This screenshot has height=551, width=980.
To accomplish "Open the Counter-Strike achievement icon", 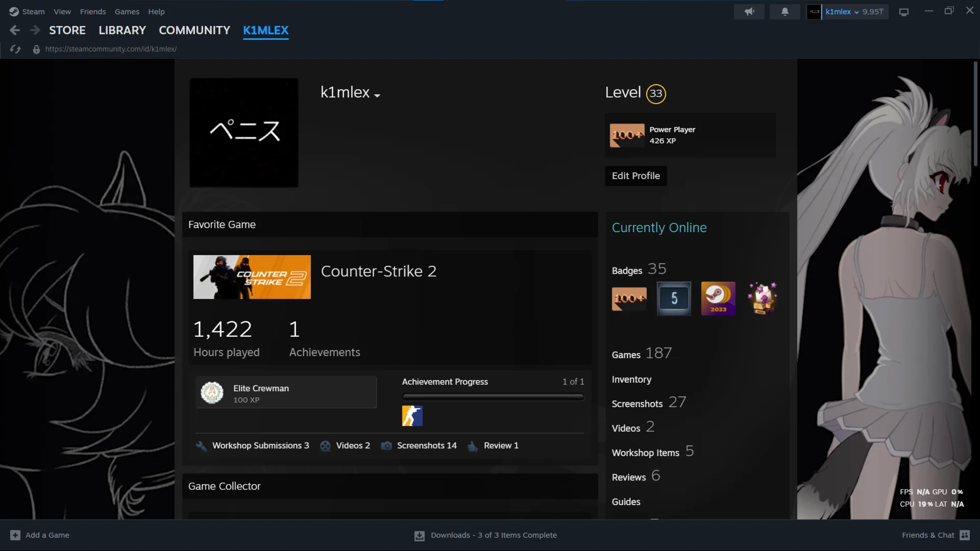I will tap(412, 416).
